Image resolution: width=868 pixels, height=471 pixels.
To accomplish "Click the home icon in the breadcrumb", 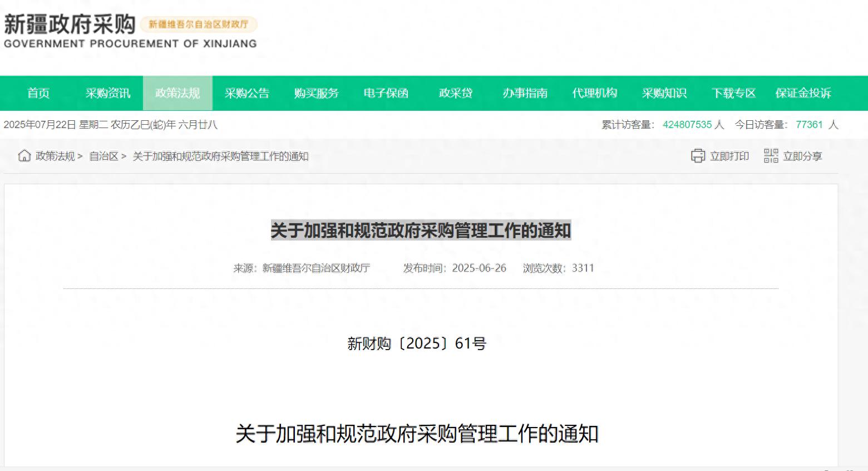I will tap(24, 156).
